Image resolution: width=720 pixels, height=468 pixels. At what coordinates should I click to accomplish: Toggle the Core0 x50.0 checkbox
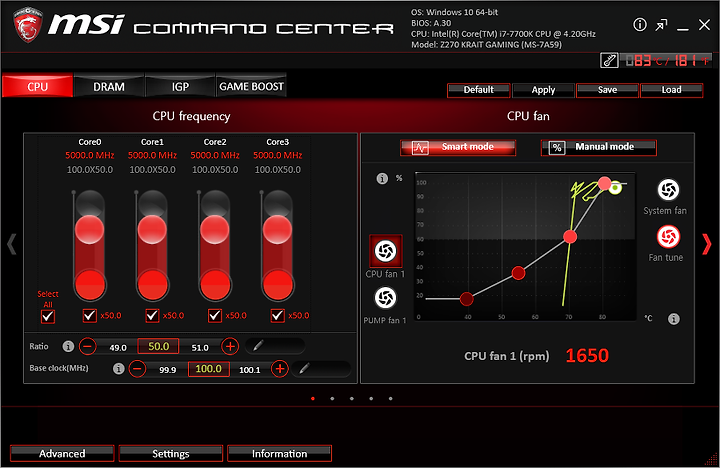pos(90,316)
